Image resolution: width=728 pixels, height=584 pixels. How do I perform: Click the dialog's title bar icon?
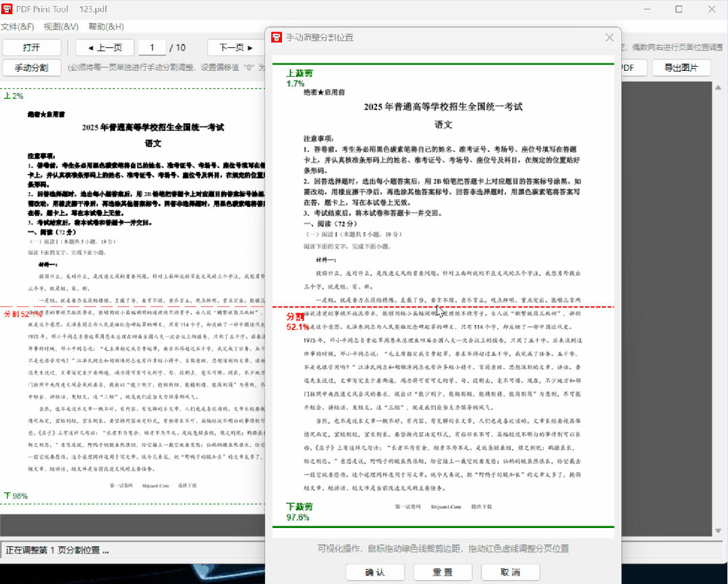click(277, 37)
